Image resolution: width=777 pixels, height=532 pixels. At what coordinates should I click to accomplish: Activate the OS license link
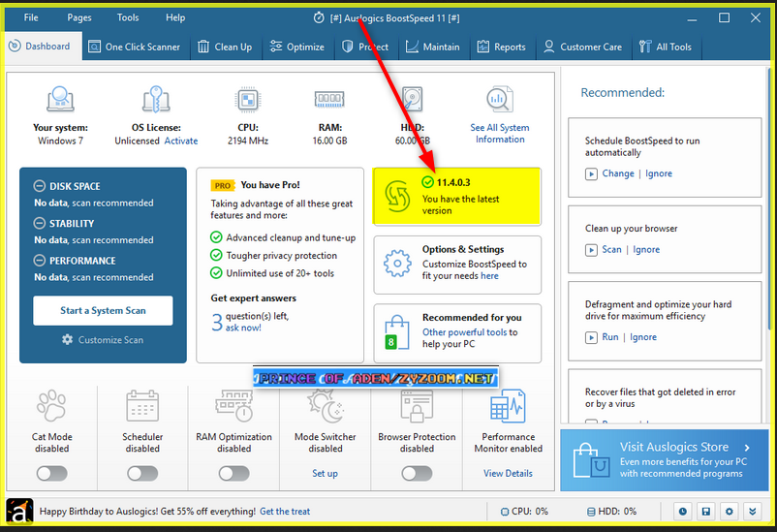point(181,141)
